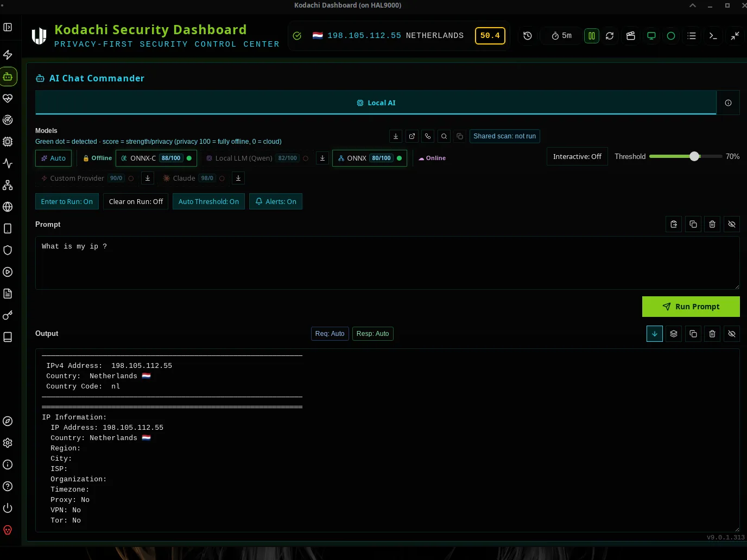Open the book documentation sidebar icon
The width and height of the screenshot is (747, 560).
pyautogui.click(x=8, y=337)
